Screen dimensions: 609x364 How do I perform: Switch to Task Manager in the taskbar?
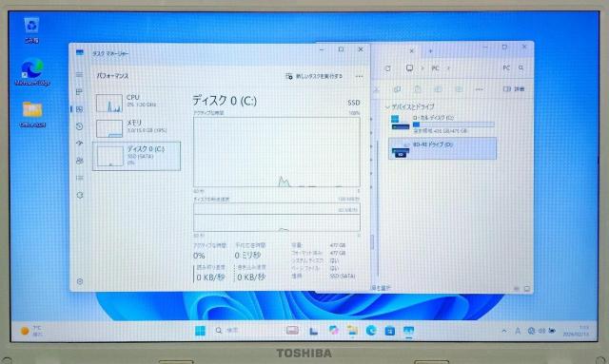pyautogui.click(x=408, y=331)
